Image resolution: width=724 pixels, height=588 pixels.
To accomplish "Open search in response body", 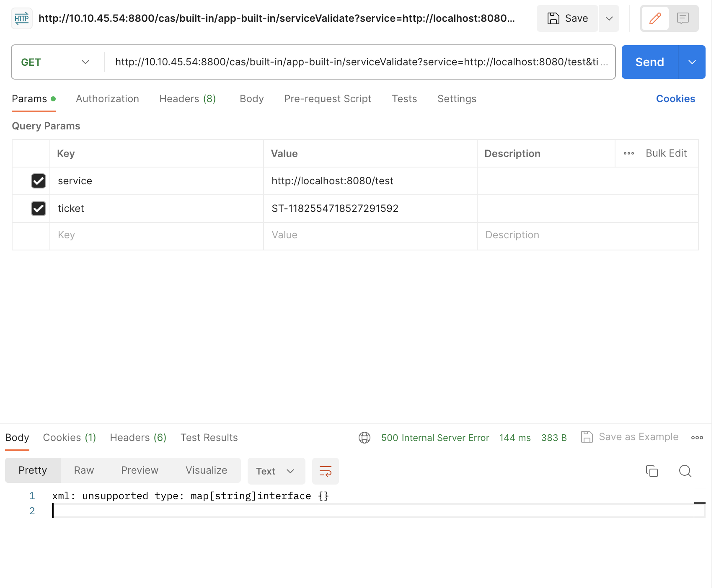I will click(685, 471).
